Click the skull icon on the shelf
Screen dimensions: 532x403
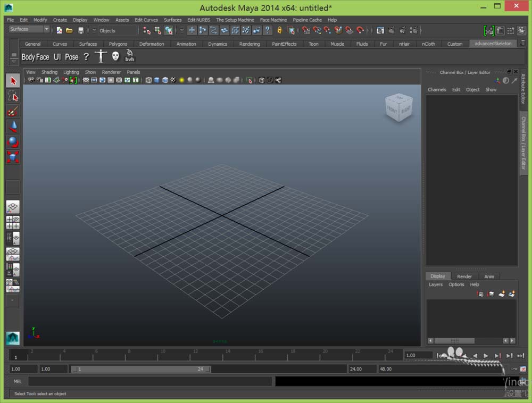pos(115,56)
